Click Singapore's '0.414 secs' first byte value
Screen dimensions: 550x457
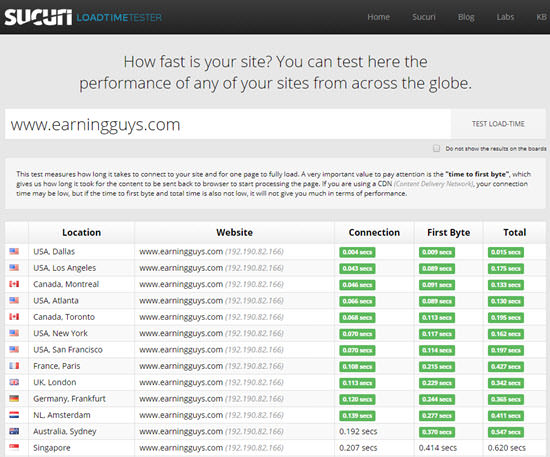[438, 448]
